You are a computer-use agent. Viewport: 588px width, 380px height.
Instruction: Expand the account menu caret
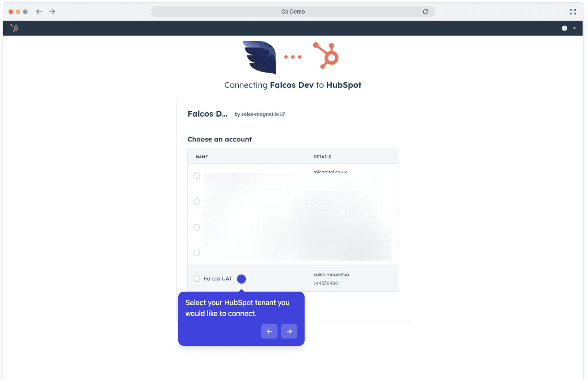pyautogui.click(x=574, y=28)
